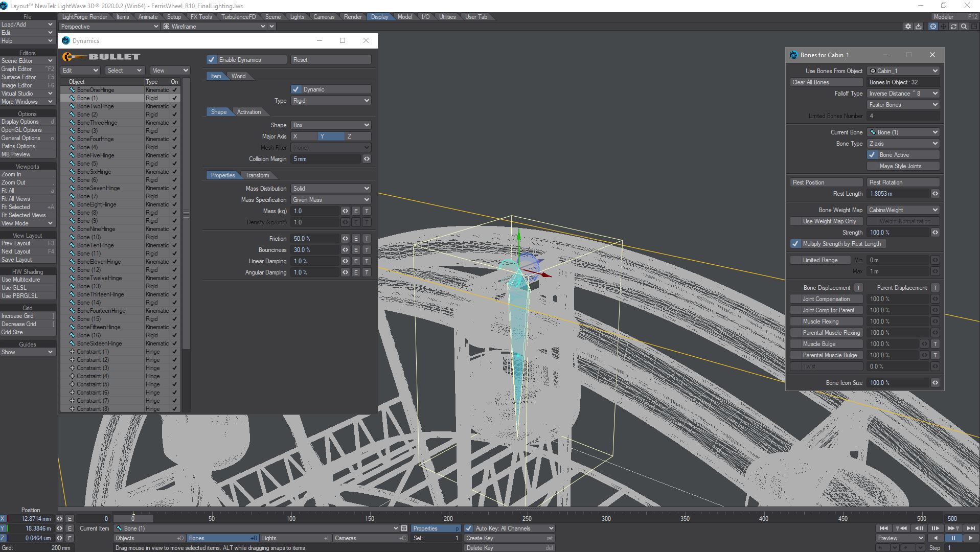Screen dimensions: 980x552
Task: Open viewport options gear icon
Action: pyautogui.click(x=908, y=27)
